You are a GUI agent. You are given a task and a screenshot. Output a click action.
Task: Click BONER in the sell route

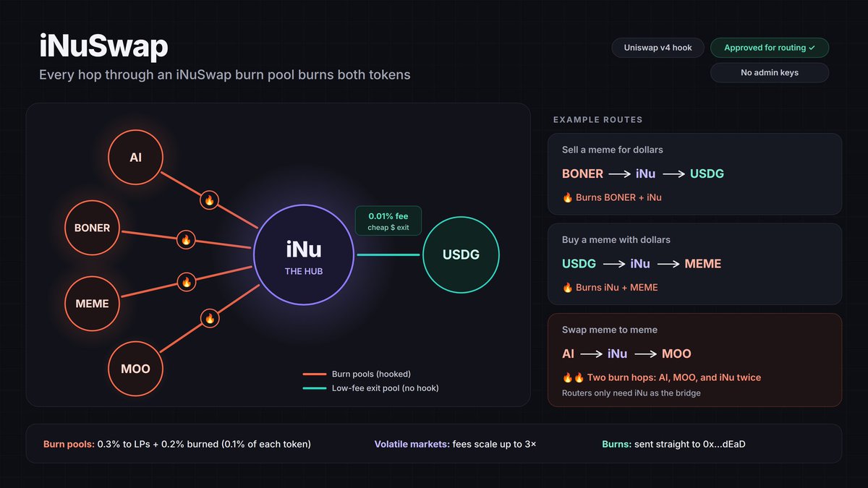(582, 174)
